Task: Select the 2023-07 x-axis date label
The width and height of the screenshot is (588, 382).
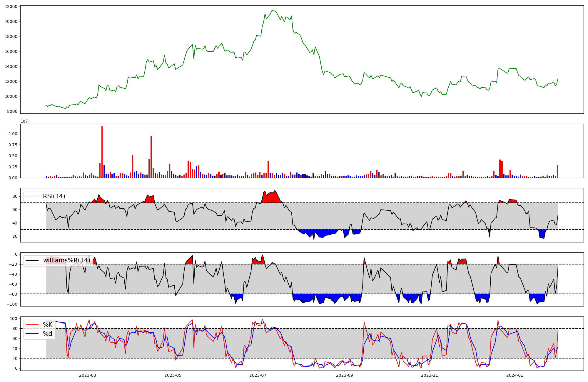Action: [x=258, y=375]
